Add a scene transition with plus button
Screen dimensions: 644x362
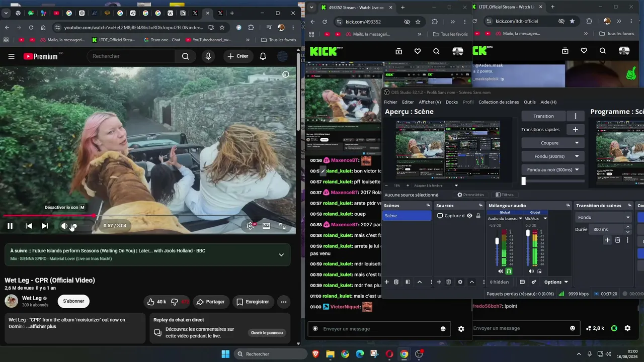[607, 240]
